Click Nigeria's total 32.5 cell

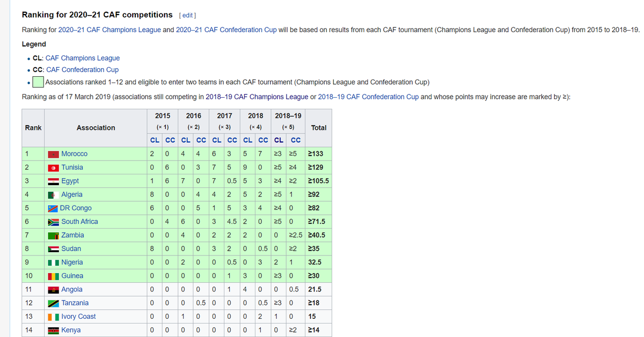coord(319,262)
